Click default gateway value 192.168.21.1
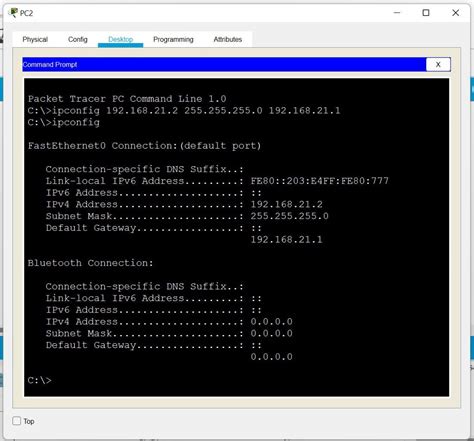The image size is (474, 441). [286, 240]
